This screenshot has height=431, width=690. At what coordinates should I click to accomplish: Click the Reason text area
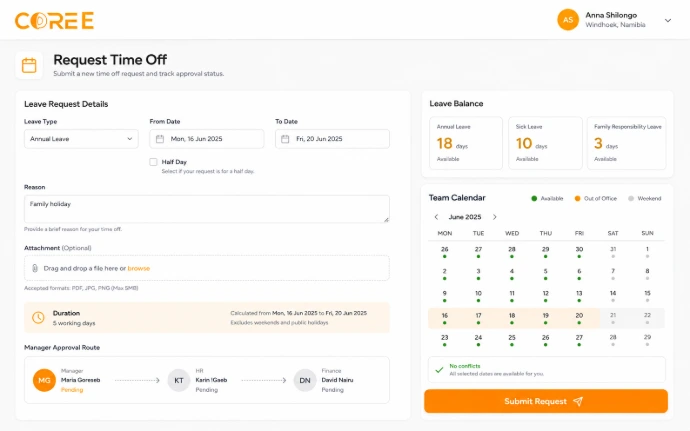(207, 209)
